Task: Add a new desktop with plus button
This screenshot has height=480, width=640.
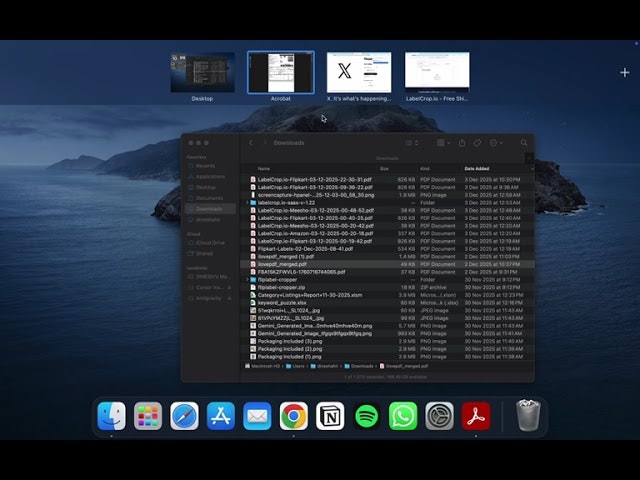Action: tap(625, 72)
